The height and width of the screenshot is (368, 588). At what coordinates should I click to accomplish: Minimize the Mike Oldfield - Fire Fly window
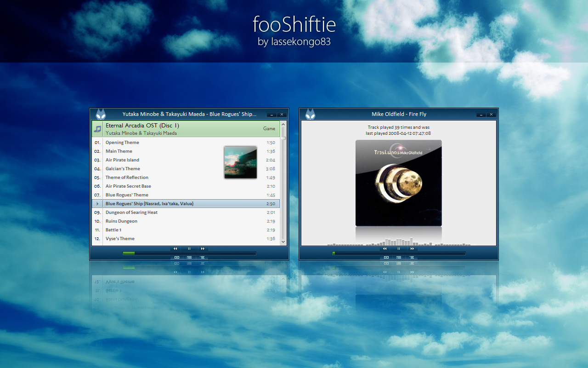[481, 114]
